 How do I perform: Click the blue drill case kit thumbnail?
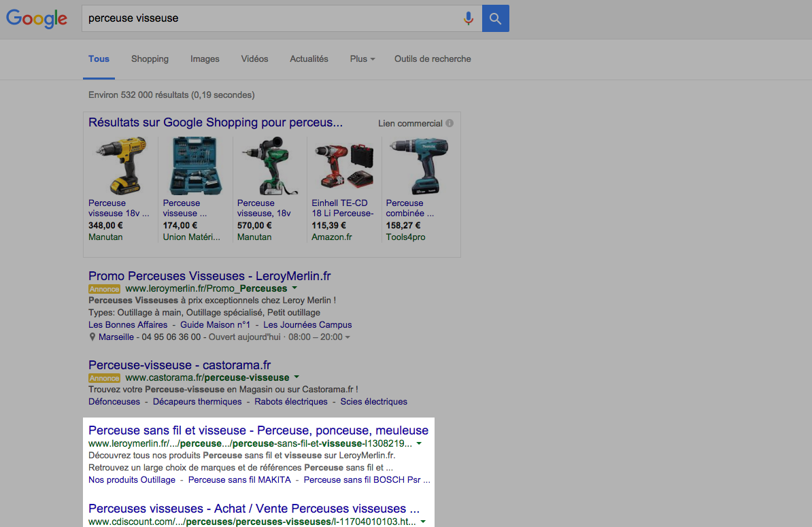coord(195,166)
